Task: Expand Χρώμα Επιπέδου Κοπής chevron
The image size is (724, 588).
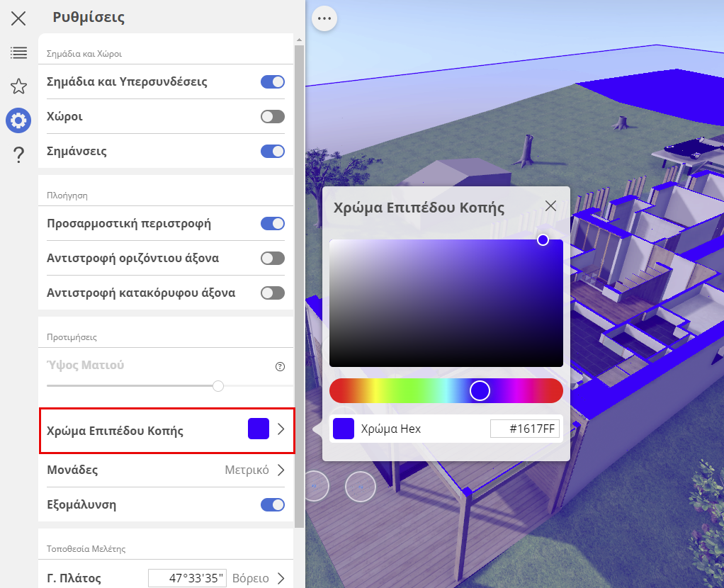Action: (281, 429)
